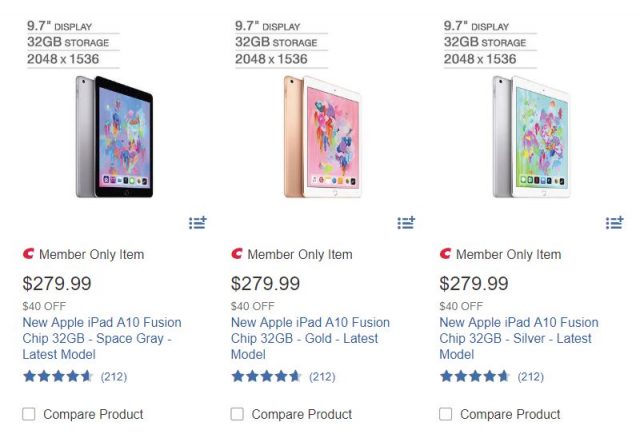Image resolution: width=640 pixels, height=438 pixels.
Task: Click the Gold iPad product image
Action: point(320,135)
